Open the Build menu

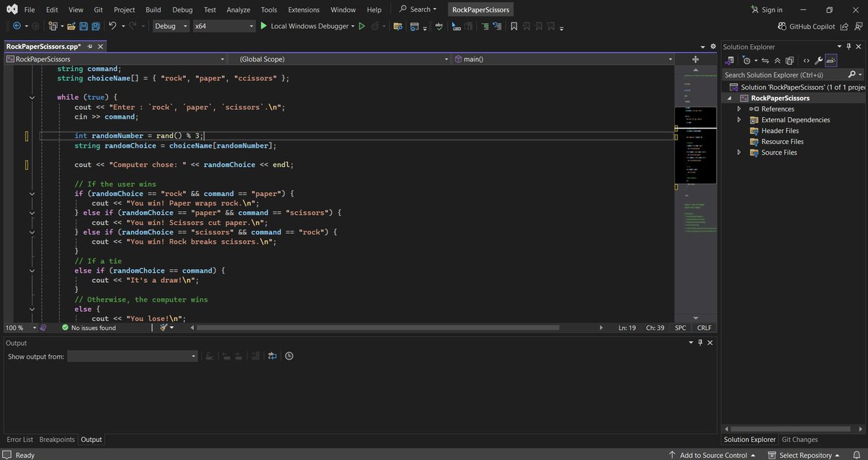[153, 10]
